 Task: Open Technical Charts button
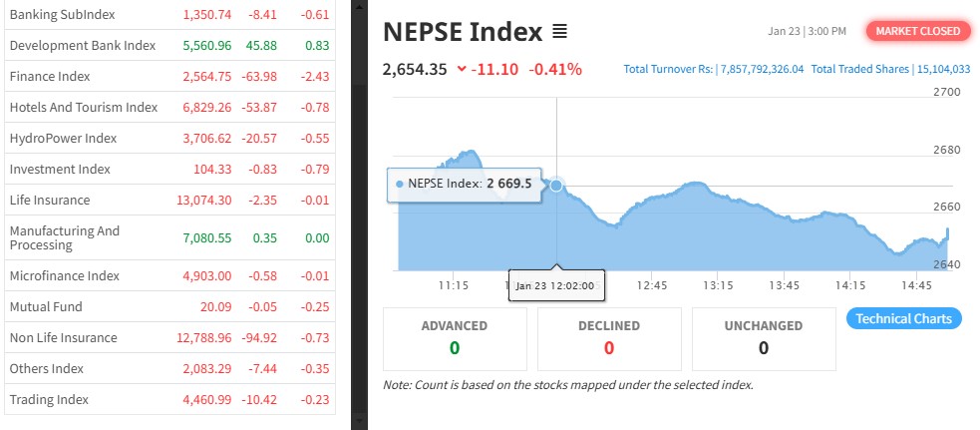(904, 319)
